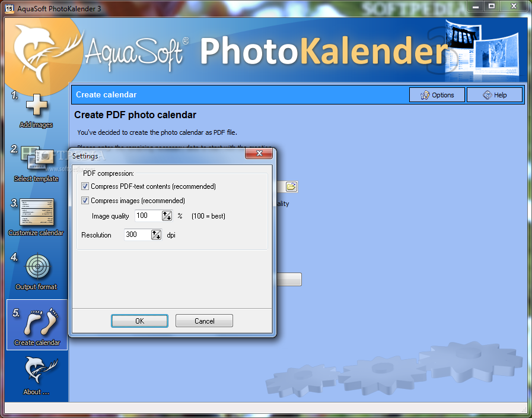Open step 2 Select template
The image size is (532, 418).
pyautogui.click(x=36, y=164)
